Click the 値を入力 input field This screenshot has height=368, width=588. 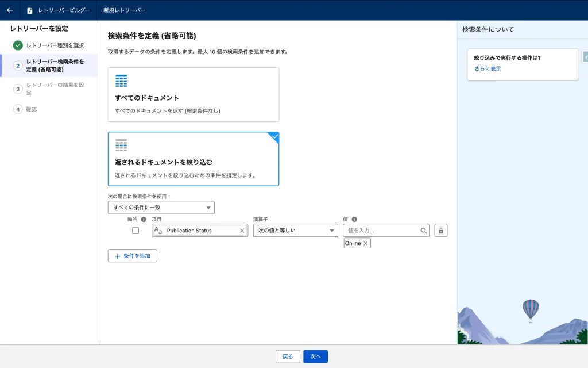click(381, 231)
